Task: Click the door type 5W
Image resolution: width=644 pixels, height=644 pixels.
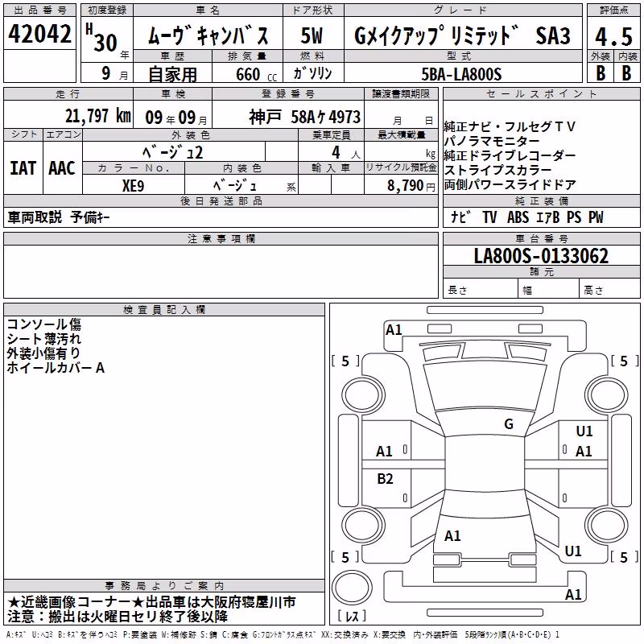Action: [x=312, y=35]
